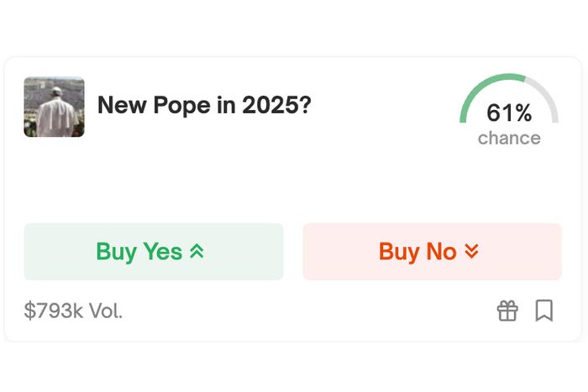Click the red double down chevron
This screenshot has height=392, width=588.
coord(471,251)
